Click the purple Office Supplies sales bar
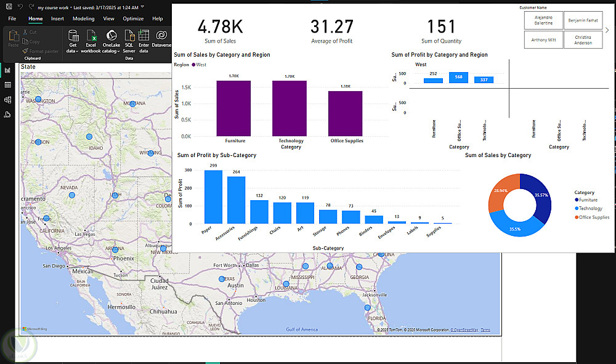 pyautogui.click(x=346, y=113)
